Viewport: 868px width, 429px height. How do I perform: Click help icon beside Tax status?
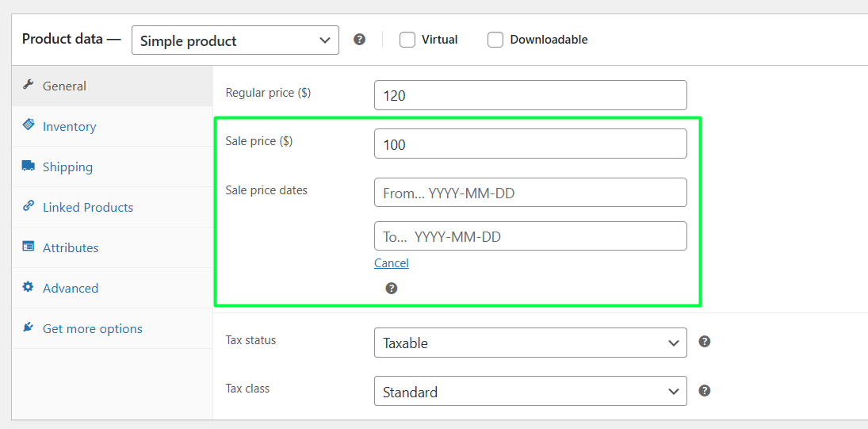[704, 342]
